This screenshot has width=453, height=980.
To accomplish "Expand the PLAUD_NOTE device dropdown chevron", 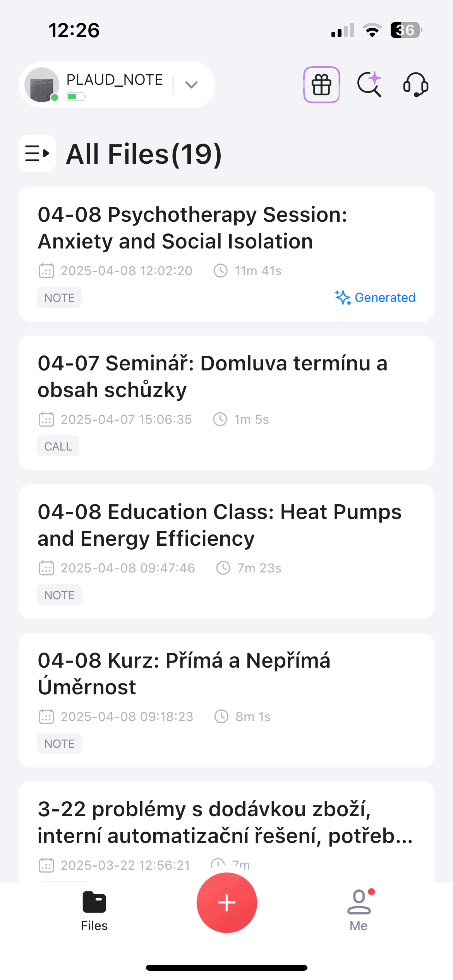I will 191,85.
